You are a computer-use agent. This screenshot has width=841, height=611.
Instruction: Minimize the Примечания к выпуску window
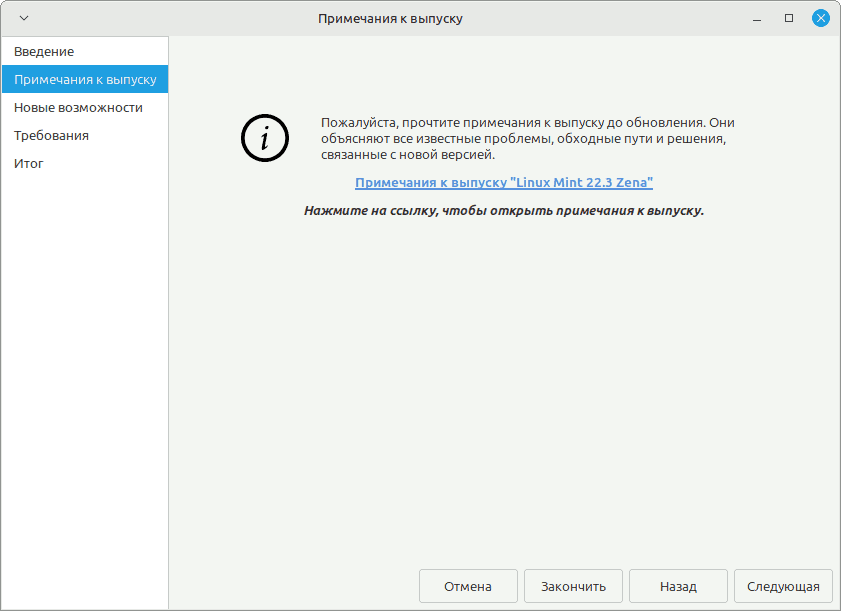[757, 19]
